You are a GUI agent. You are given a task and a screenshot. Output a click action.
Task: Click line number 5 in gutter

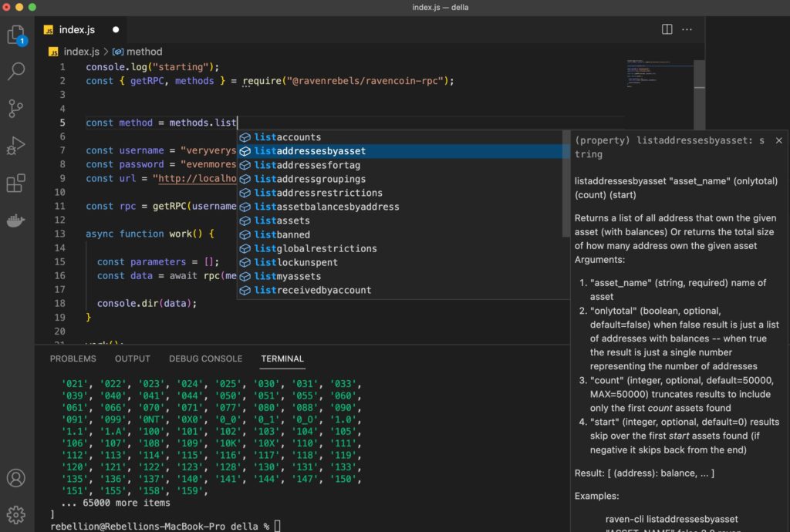62,123
